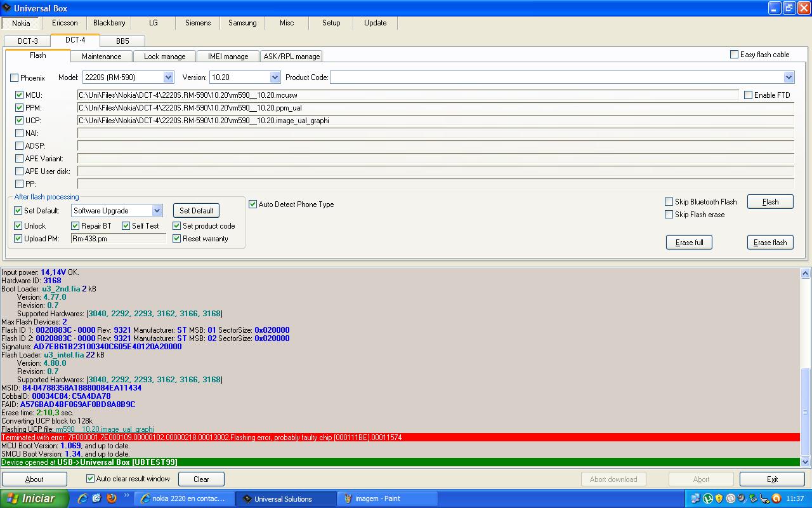The width and height of the screenshot is (812, 508).
Task: Toggle Auto Detect Phone Type
Action: click(x=253, y=204)
